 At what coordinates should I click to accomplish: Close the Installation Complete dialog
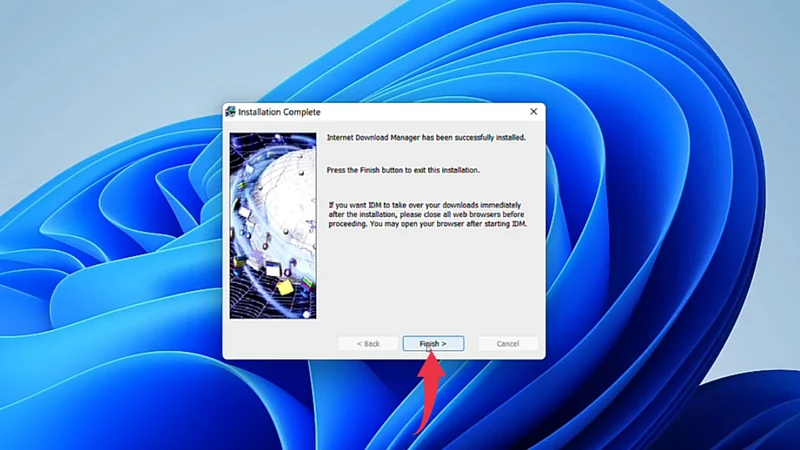tap(533, 112)
